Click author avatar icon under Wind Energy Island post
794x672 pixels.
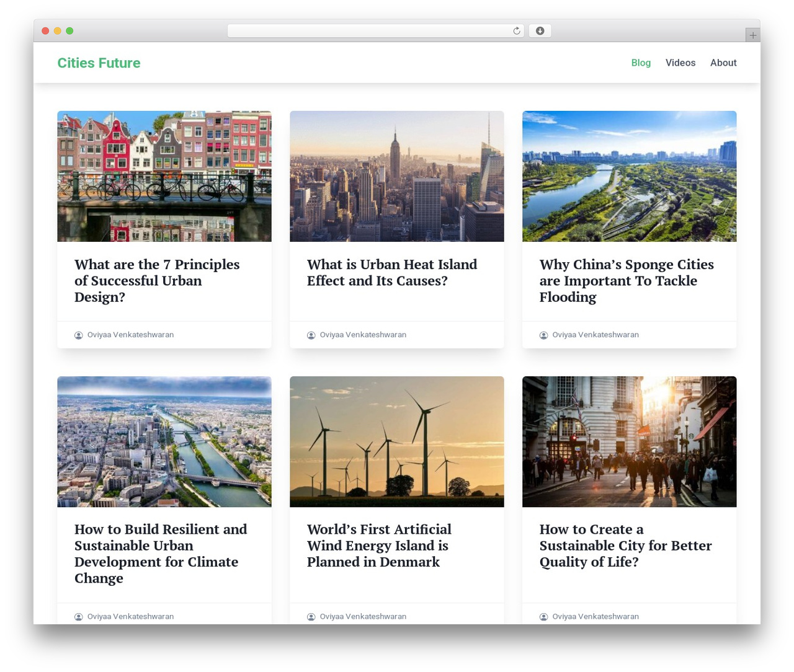[311, 617]
